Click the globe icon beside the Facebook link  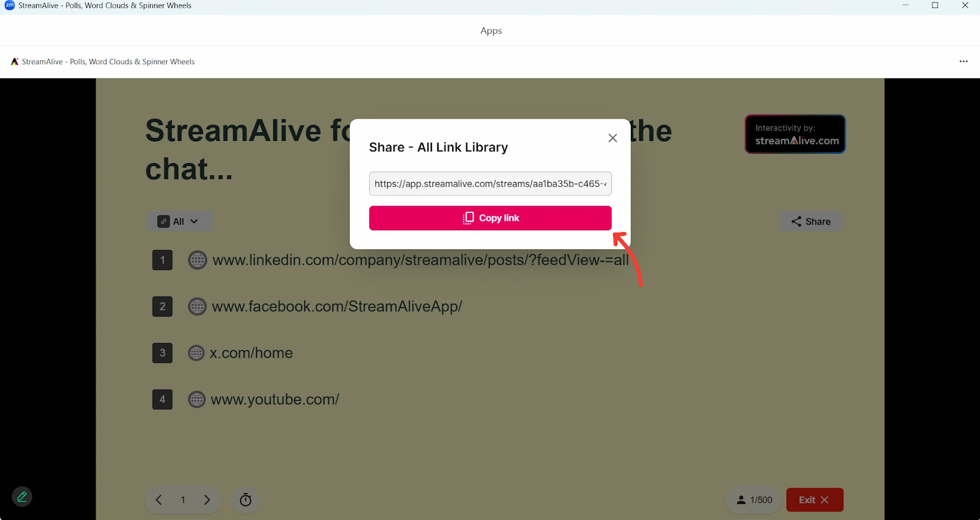197,306
